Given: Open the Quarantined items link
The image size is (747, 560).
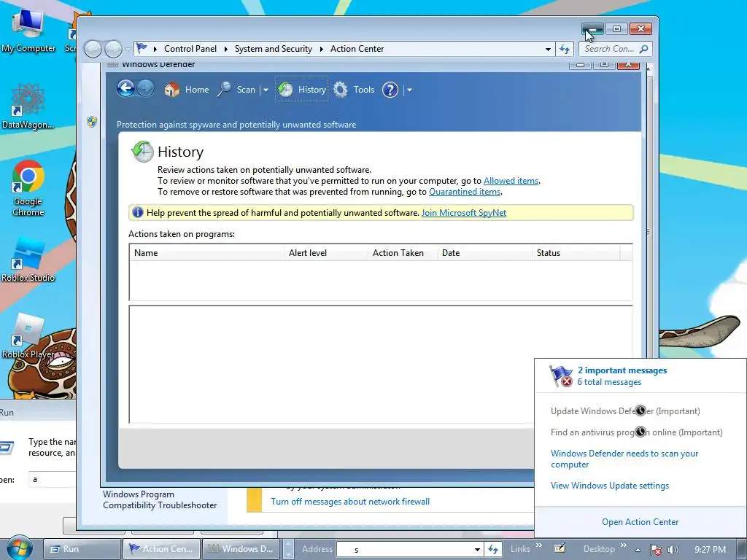Looking at the screenshot, I should coord(465,192).
